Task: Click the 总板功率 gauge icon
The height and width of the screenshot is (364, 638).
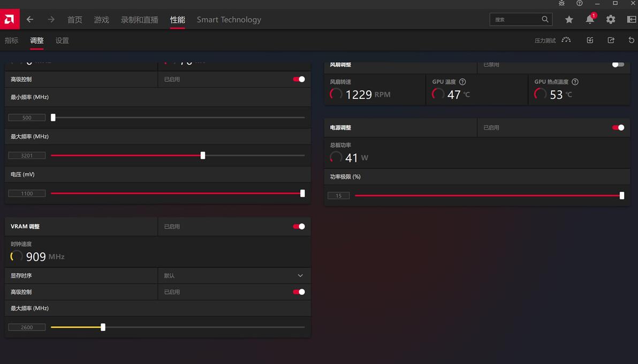Action: pyautogui.click(x=336, y=157)
